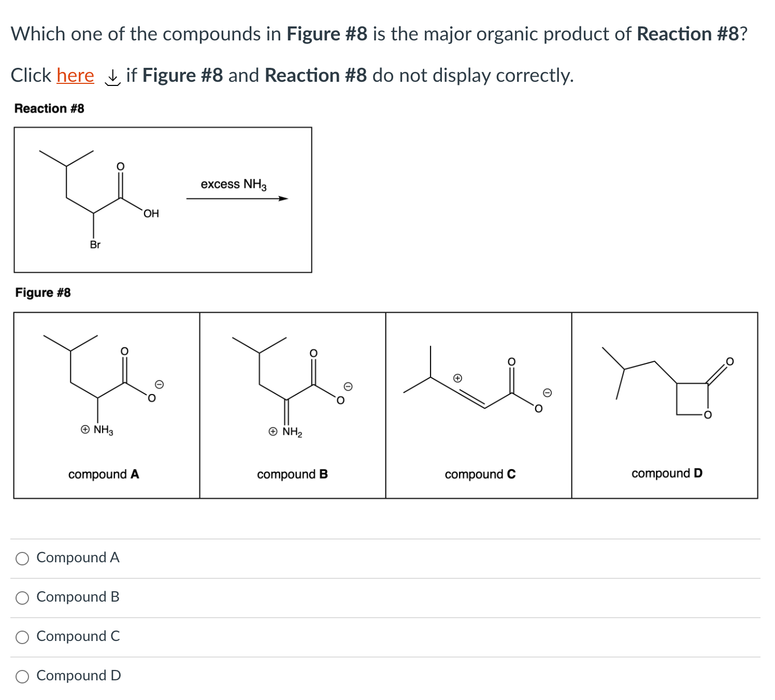Click the compound D lactone ring structure
The image size is (775, 700).
pyautogui.click(x=692, y=399)
